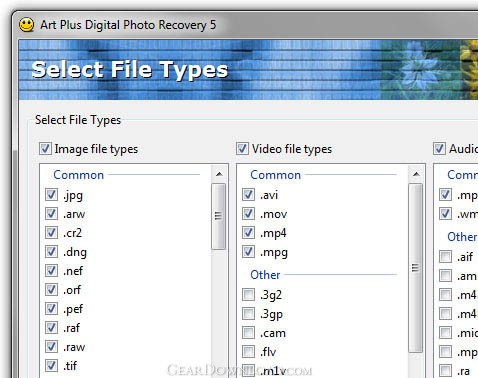Enable the .3g2 video format
478x378 pixels.
248,294
